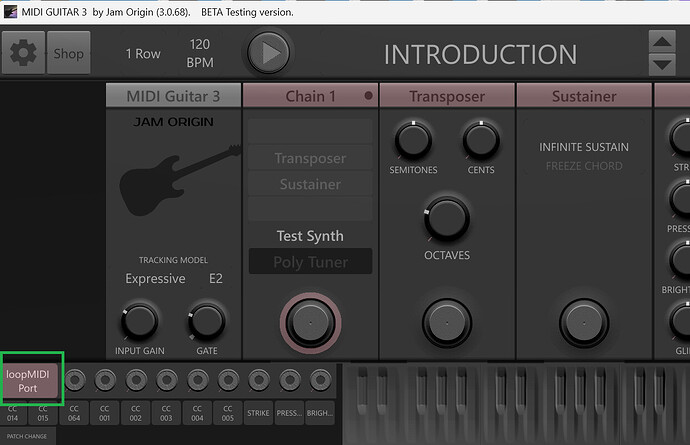The height and width of the screenshot is (445, 690).
Task: Click the Input Gain knob
Action: 140,321
